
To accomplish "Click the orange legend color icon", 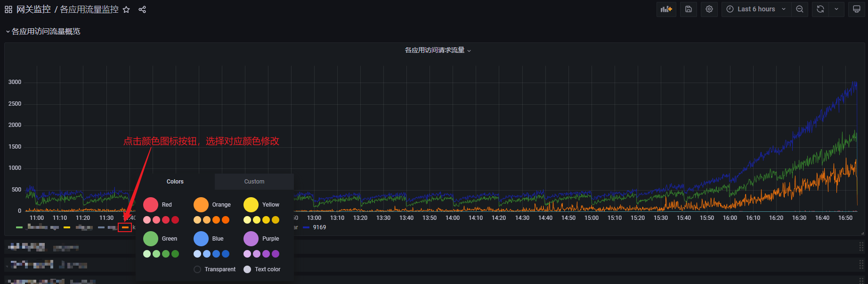I will 125,227.
